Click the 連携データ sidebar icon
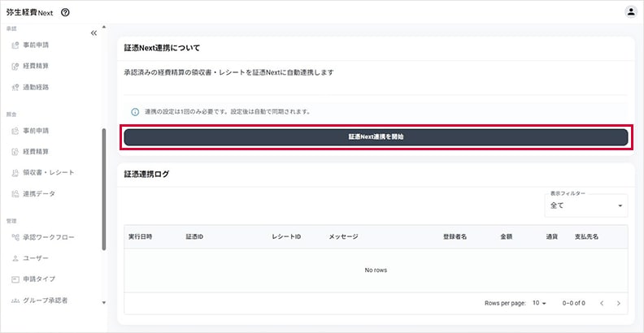 pos(15,194)
